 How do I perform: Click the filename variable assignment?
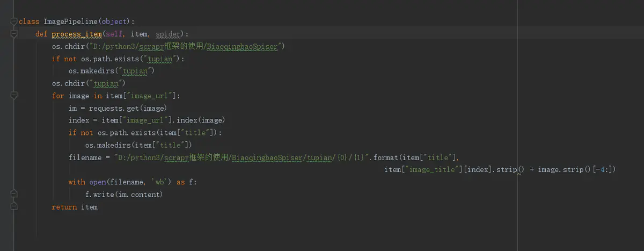tap(85, 157)
